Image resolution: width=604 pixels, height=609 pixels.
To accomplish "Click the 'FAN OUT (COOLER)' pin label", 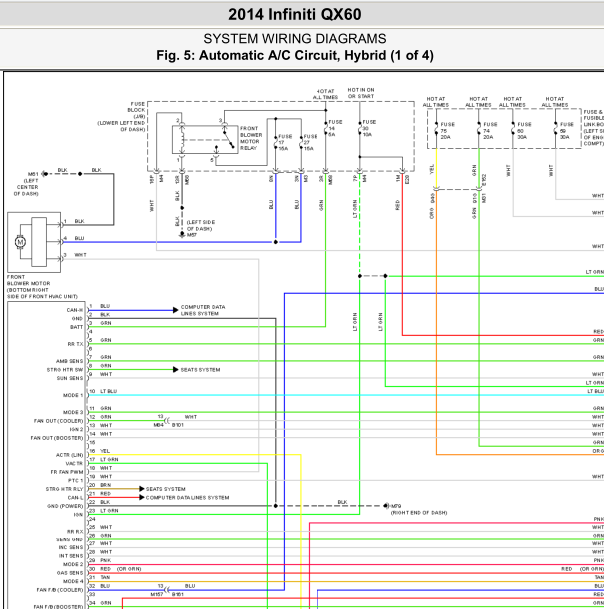I will [x=59, y=421].
